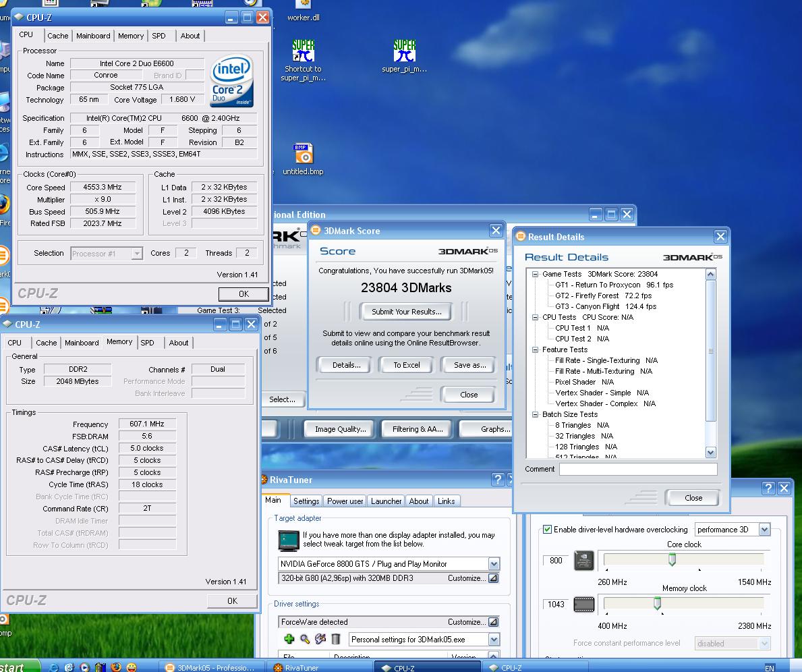
Task: Click the Save as... button
Action: pyautogui.click(x=469, y=365)
